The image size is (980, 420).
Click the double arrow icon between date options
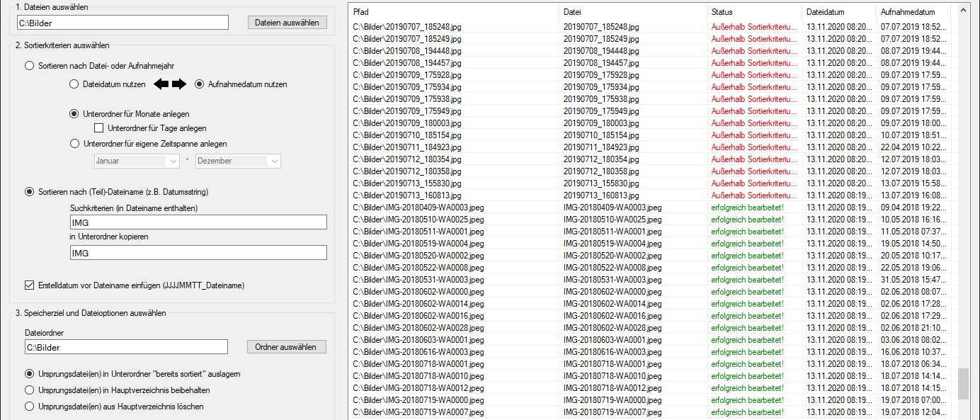tap(170, 84)
